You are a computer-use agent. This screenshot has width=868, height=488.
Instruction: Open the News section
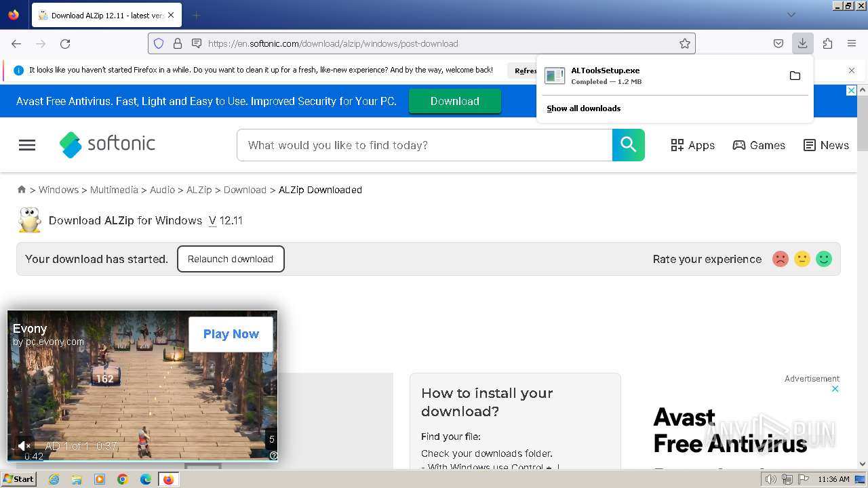coord(826,145)
